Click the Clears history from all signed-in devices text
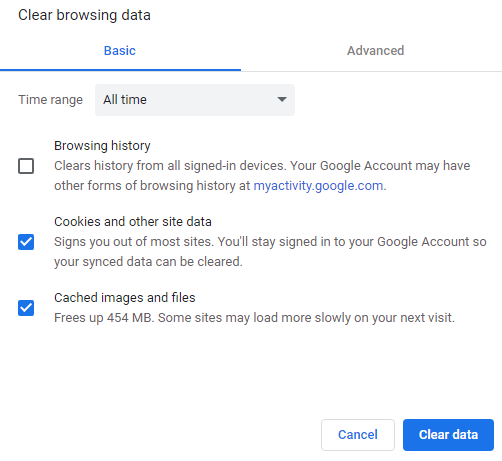502x461 pixels. click(170, 166)
